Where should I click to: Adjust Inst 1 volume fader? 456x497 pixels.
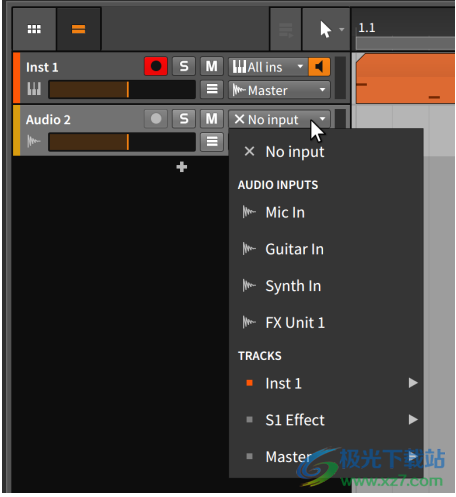(122, 90)
